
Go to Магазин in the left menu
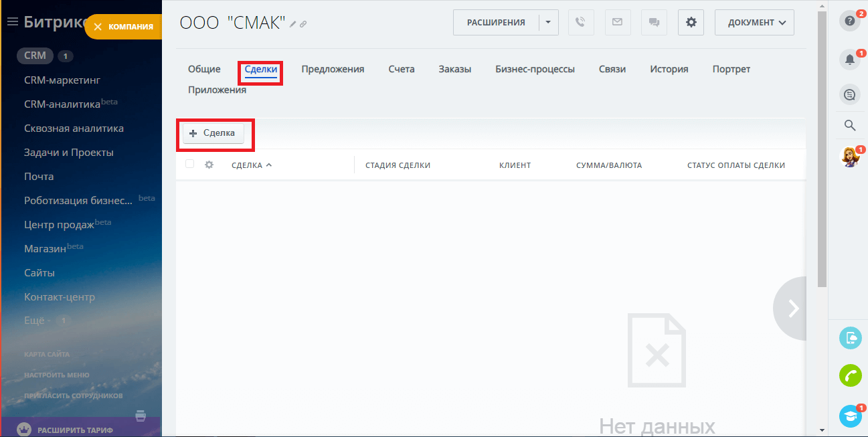pos(45,249)
